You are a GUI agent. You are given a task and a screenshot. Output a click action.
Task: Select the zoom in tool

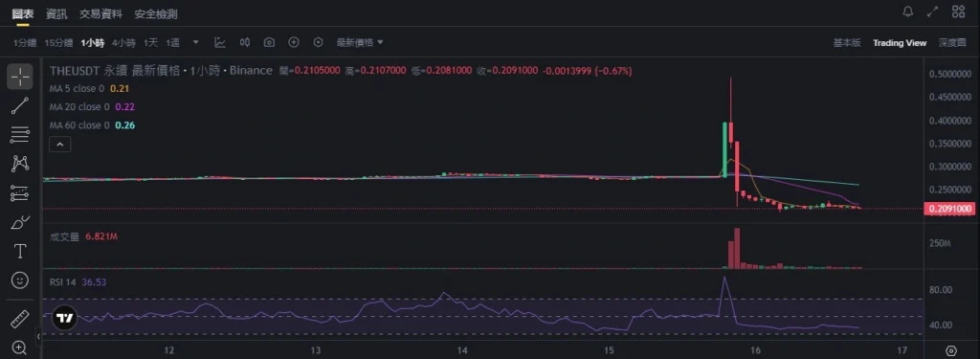20,348
